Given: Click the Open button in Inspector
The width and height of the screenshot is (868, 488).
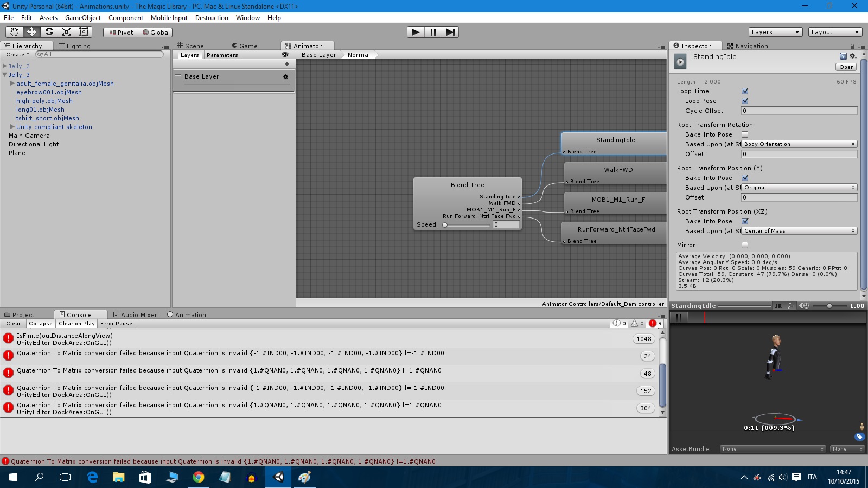Looking at the screenshot, I should (x=846, y=67).
